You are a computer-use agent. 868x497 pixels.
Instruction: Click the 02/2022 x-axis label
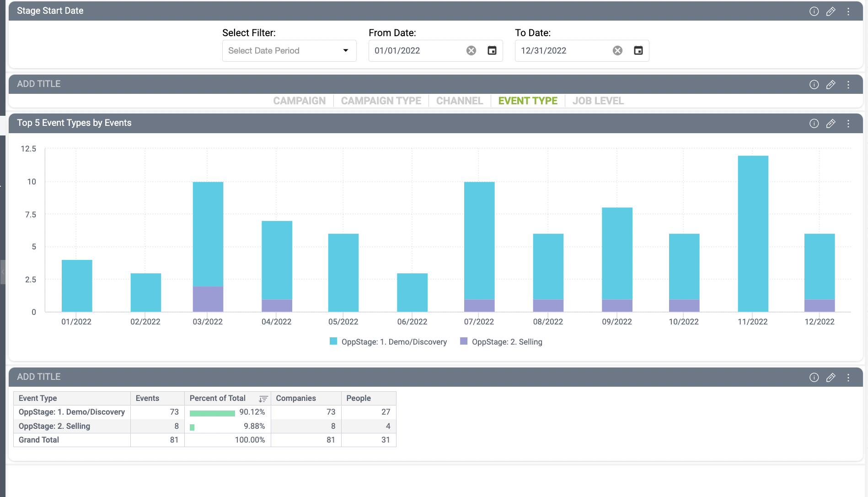pos(145,322)
